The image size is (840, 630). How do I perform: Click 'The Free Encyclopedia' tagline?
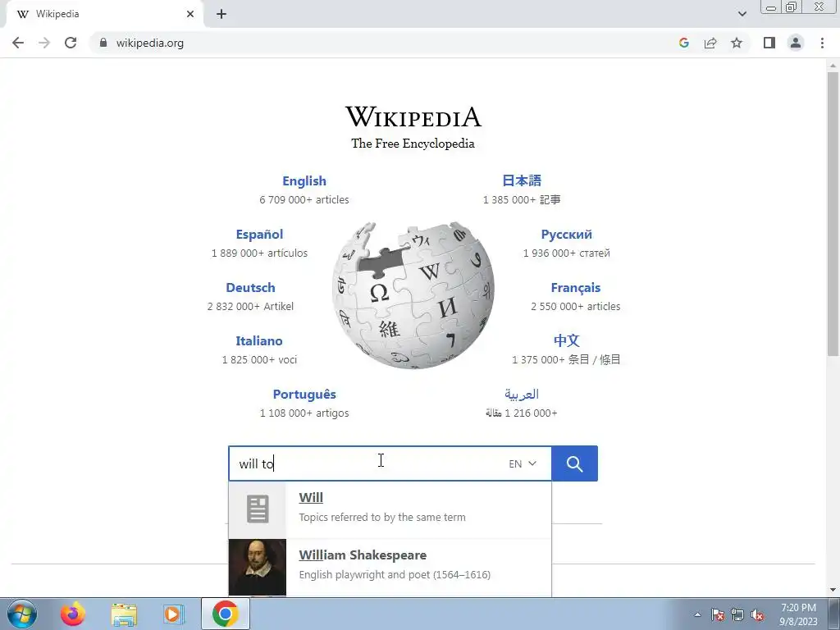(x=413, y=144)
